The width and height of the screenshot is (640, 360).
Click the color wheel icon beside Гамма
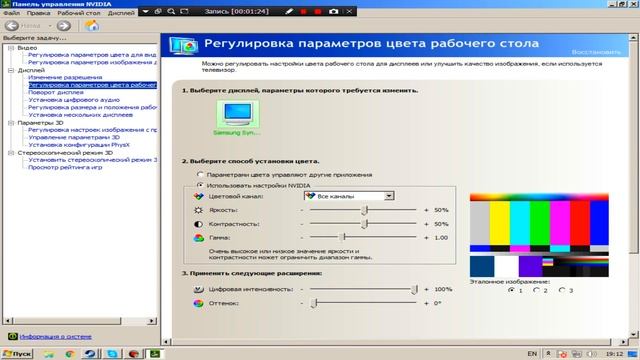pyautogui.click(x=198, y=238)
